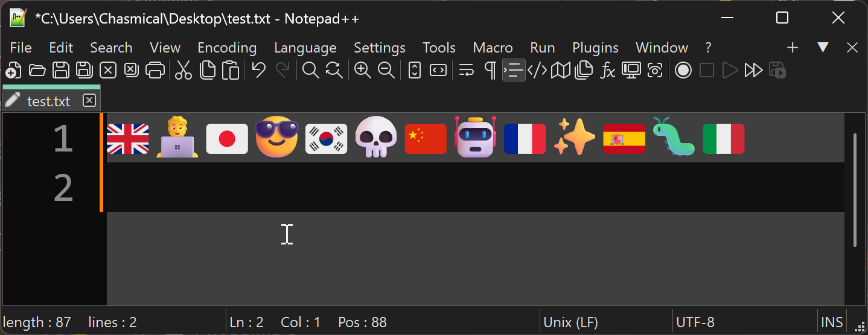Image resolution: width=868 pixels, height=335 pixels.
Task: Toggle the file Monitoring eye icon
Action: pos(655,71)
